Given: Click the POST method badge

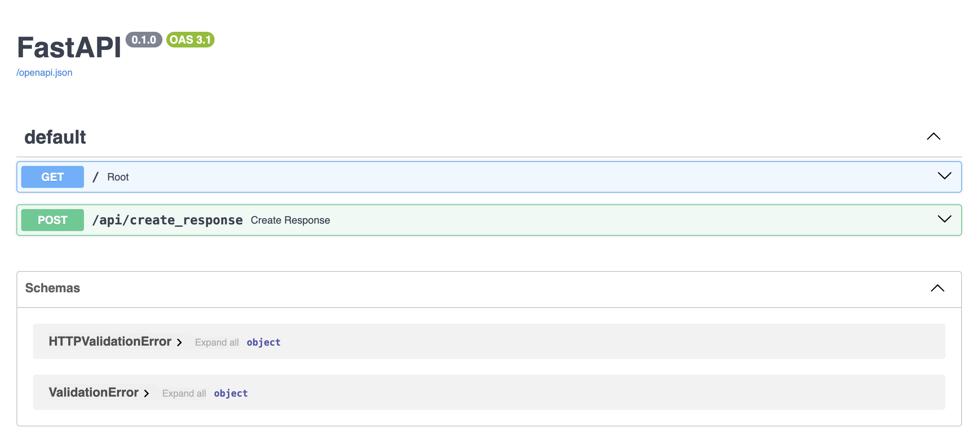Looking at the screenshot, I should point(53,220).
